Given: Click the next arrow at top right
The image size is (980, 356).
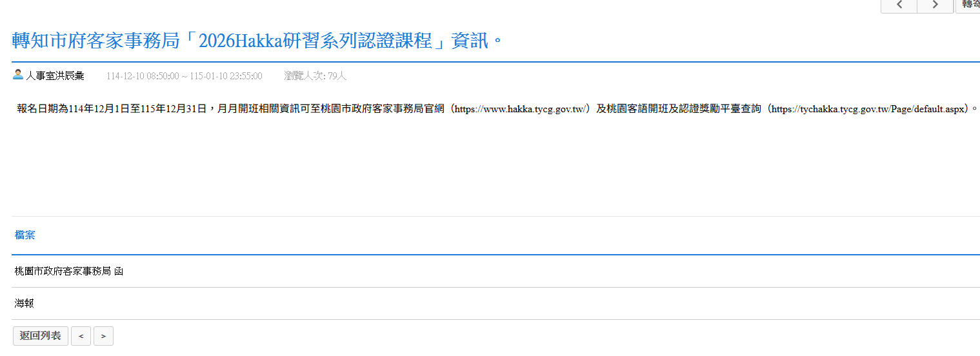Looking at the screenshot, I should (935, 6).
